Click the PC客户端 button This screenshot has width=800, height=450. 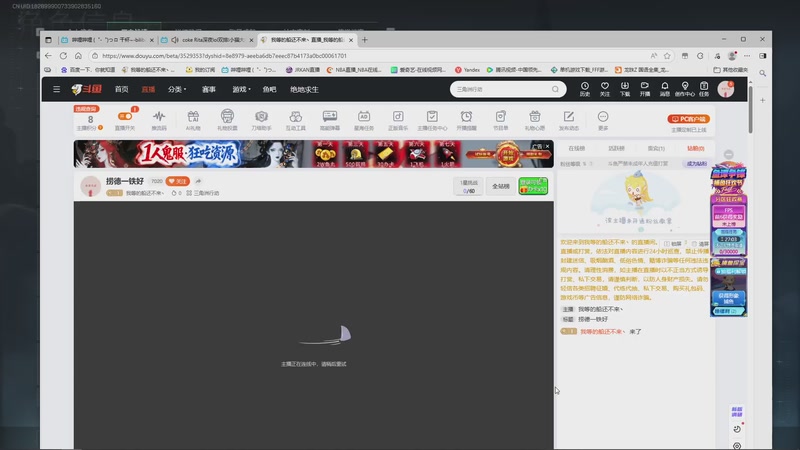pos(688,119)
